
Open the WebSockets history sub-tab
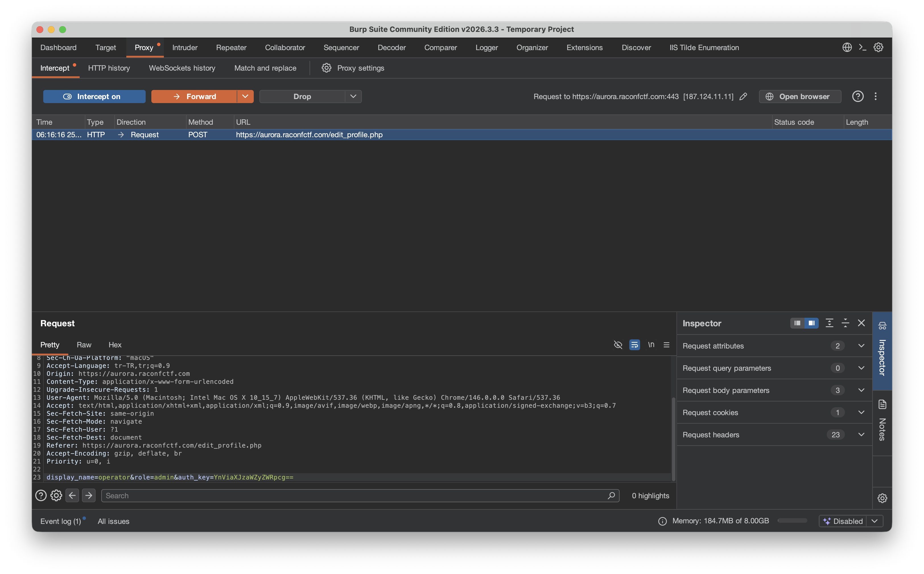[182, 68]
